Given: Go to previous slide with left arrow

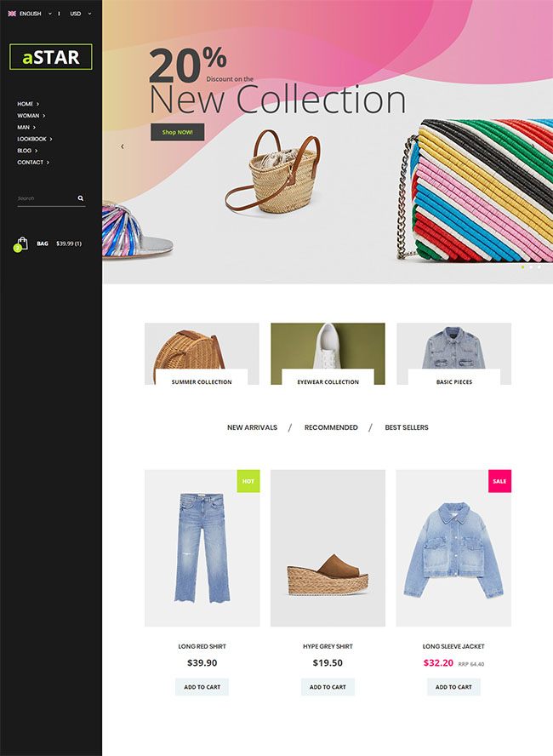Looking at the screenshot, I should pos(122,146).
